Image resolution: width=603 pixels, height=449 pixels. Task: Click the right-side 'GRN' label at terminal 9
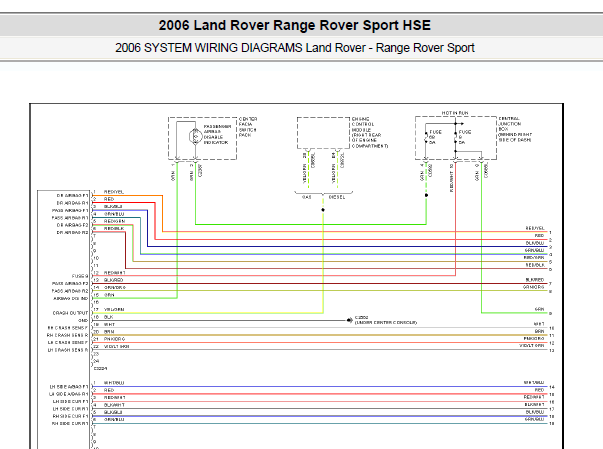coord(540,309)
